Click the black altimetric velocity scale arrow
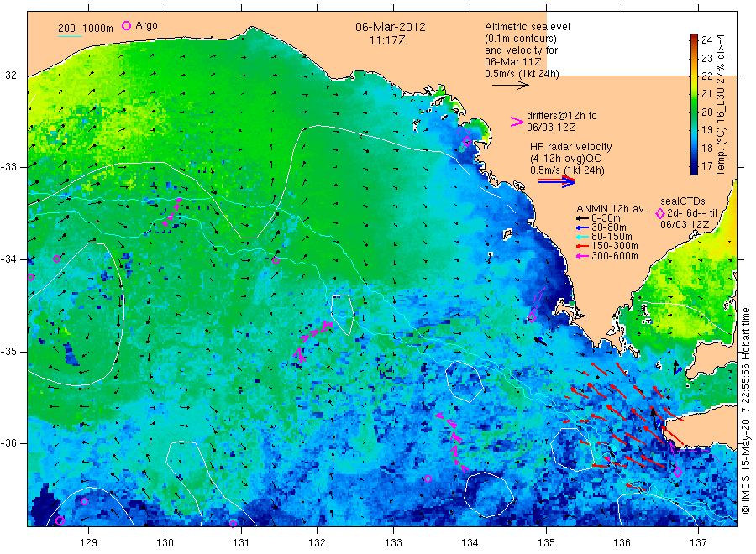The image size is (756, 554). [x=510, y=86]
